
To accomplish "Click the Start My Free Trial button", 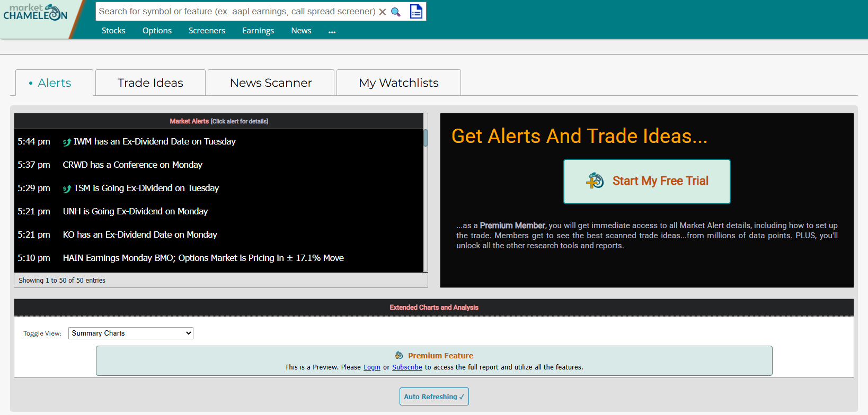I will click(x=647, y=181).
